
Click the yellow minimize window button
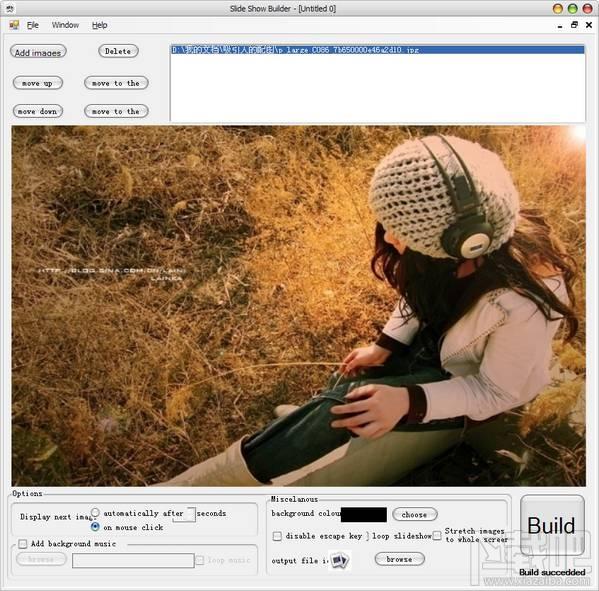(558, 9)
